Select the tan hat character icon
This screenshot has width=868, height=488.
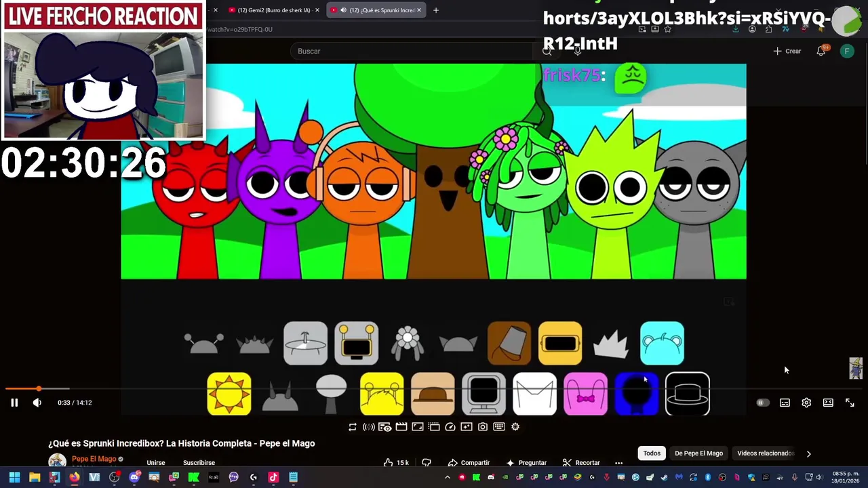[433, 394]
